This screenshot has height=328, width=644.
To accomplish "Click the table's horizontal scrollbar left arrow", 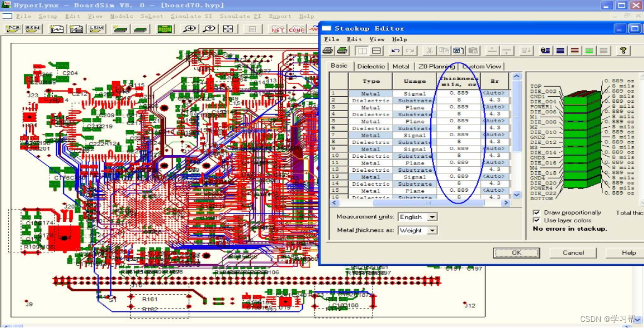I will [x=334, y=202].
